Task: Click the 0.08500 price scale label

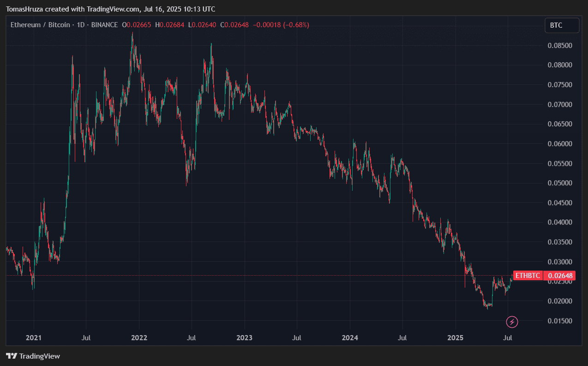Action: click(x=559, y=46)
